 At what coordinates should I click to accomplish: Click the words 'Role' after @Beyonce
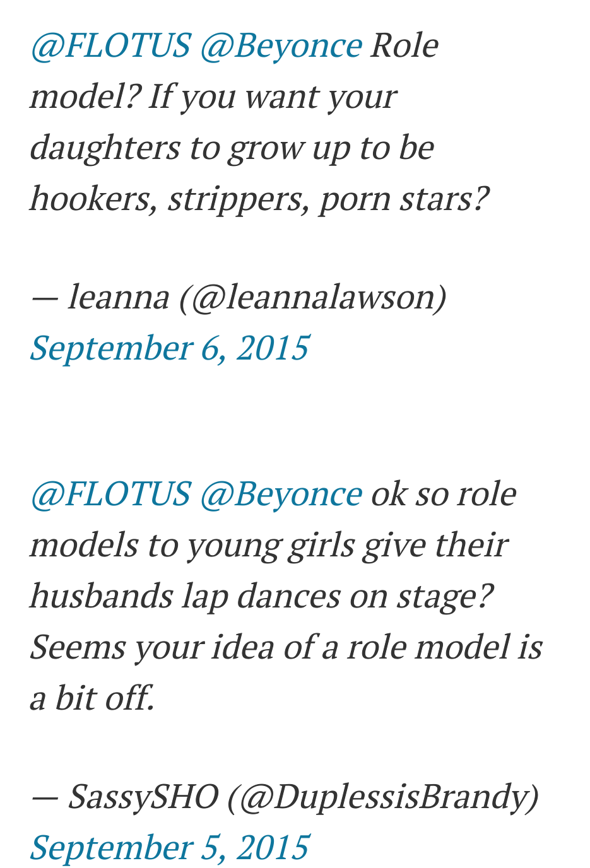click(404, 46)
